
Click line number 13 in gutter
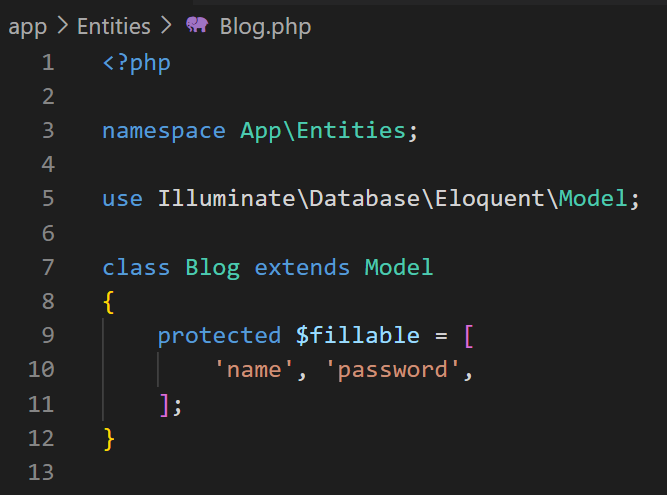point(41,472)
